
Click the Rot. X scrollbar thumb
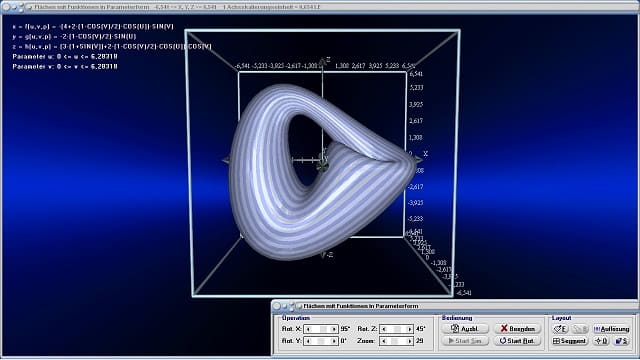(323, 329)
